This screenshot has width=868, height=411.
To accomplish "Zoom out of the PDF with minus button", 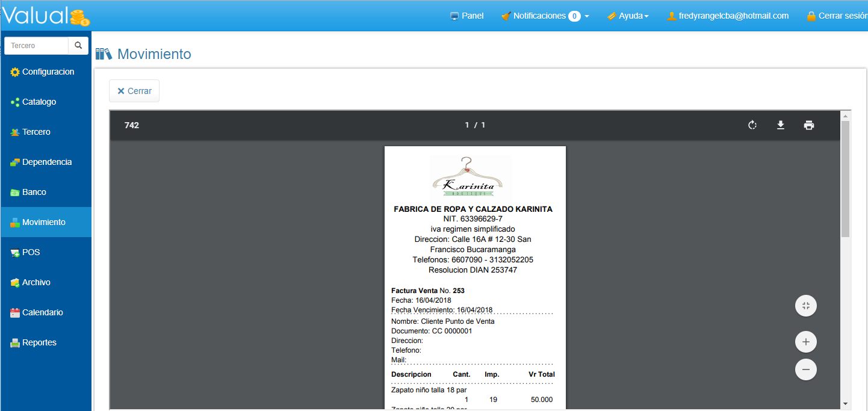I will coord(805,369).
